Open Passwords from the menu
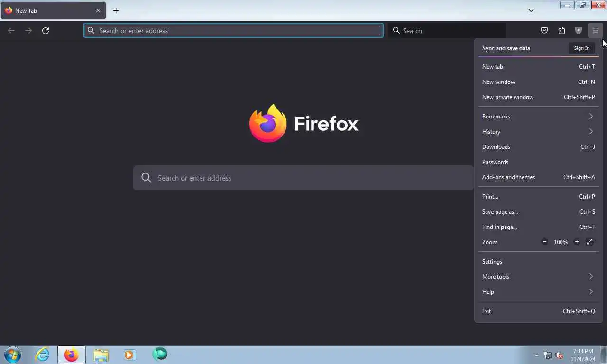This screenshot has height=364, width=607. tap(538, 162)
